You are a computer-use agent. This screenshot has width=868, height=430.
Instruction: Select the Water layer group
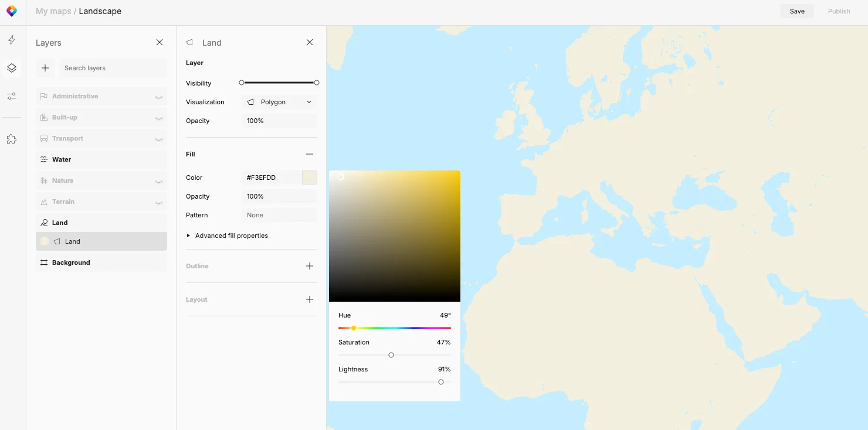point(101,159)
